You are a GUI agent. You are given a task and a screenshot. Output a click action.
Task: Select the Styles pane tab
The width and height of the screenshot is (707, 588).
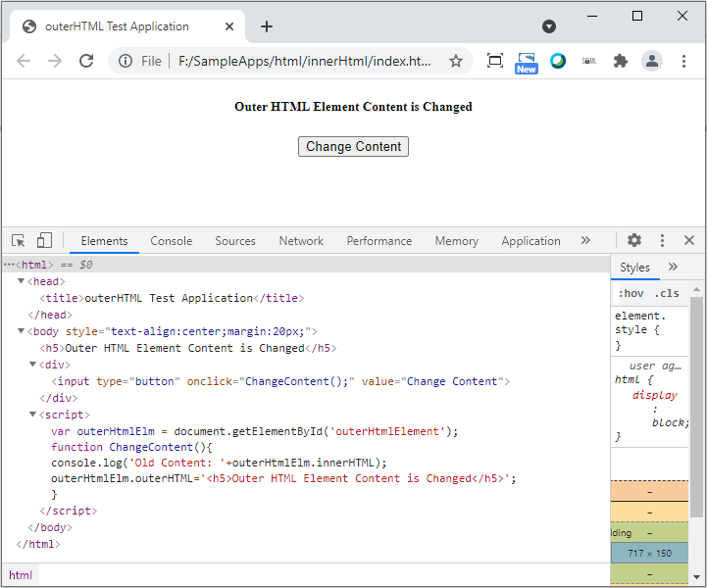click(x=634, y=268)
